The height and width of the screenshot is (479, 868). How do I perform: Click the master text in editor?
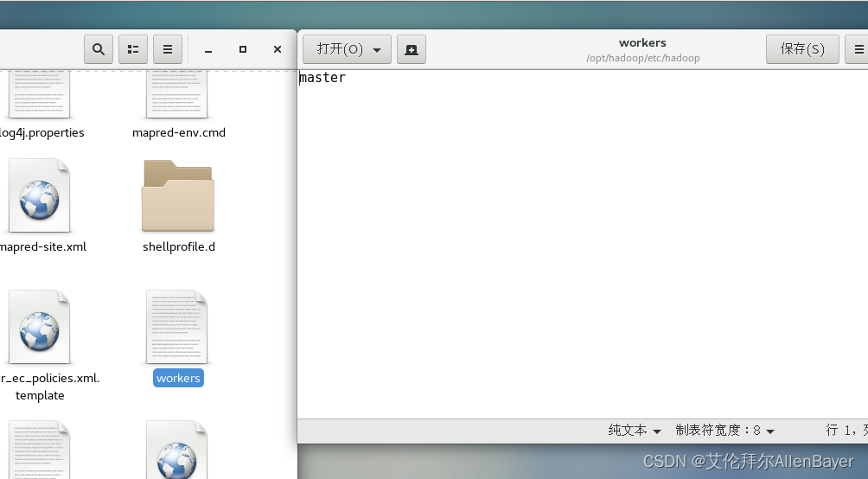click(x=322, y=78)
